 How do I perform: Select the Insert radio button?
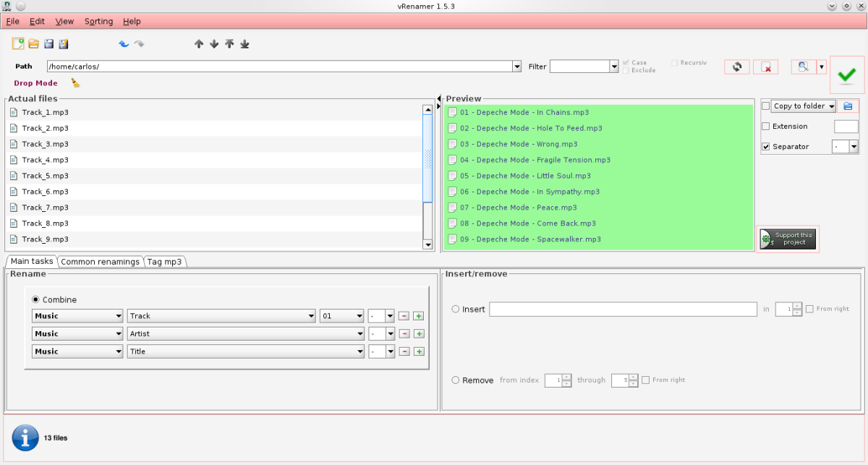pyautogui.click(x=456, y=310)
